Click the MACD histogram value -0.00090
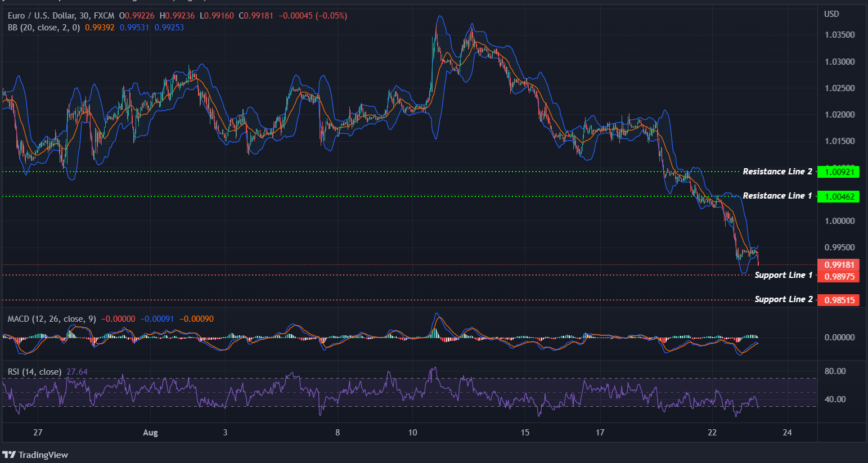Screen dimensions: 868x463 (196, 318)
